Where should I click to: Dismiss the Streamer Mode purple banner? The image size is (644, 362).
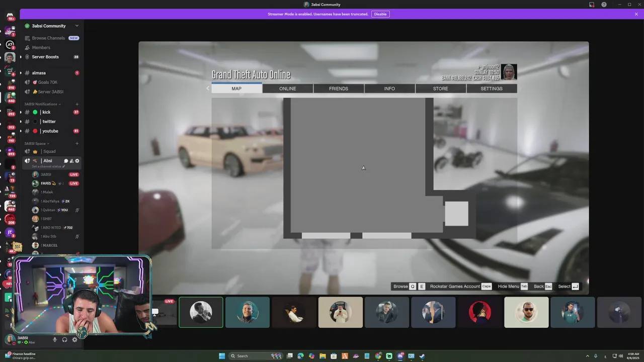[x=636, y=14]
